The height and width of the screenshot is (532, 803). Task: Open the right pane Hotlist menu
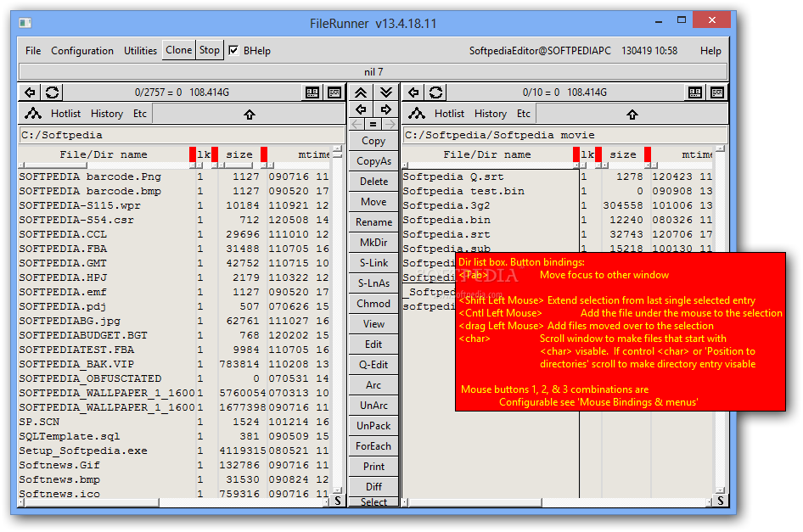pyautogui.click(x=449, y=114)
